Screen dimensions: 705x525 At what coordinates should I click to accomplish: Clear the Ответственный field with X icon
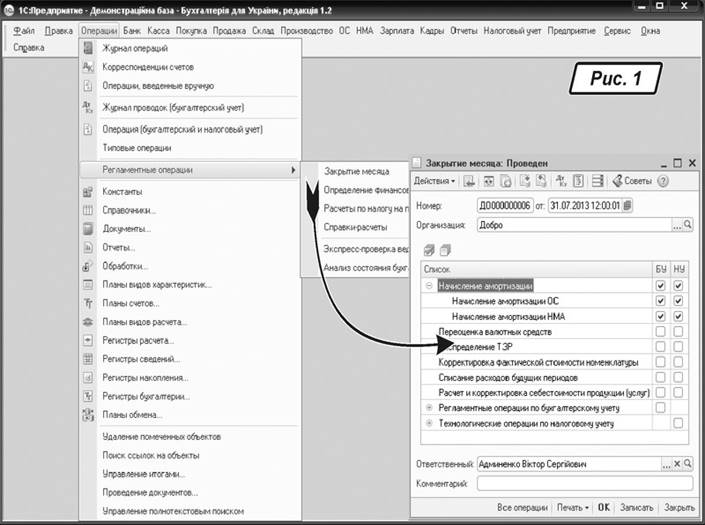677,464
